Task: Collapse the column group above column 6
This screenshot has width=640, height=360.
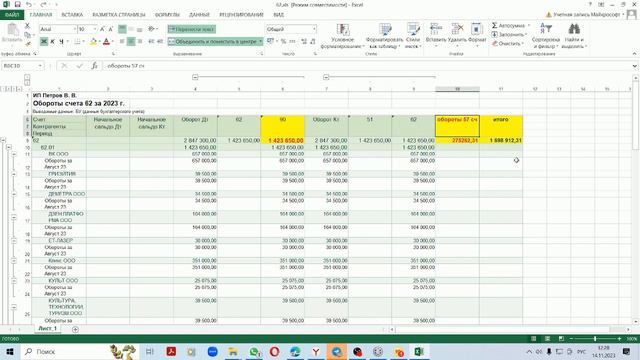Action: click(x=195, y=77)
